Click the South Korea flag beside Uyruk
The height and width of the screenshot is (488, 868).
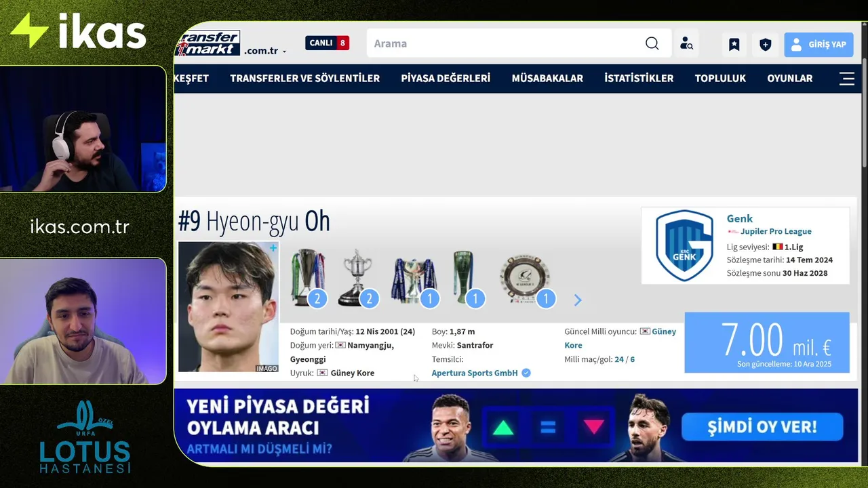click(x=322, y=373)
